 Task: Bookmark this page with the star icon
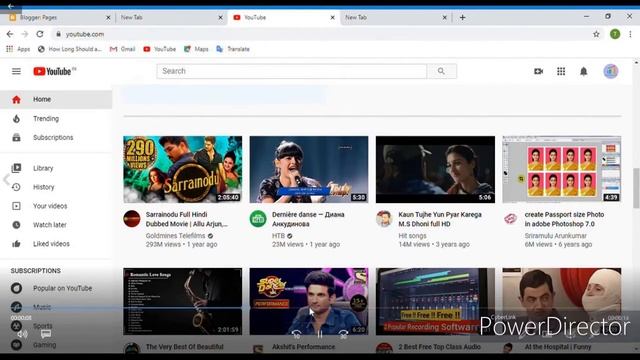point(596,34)
